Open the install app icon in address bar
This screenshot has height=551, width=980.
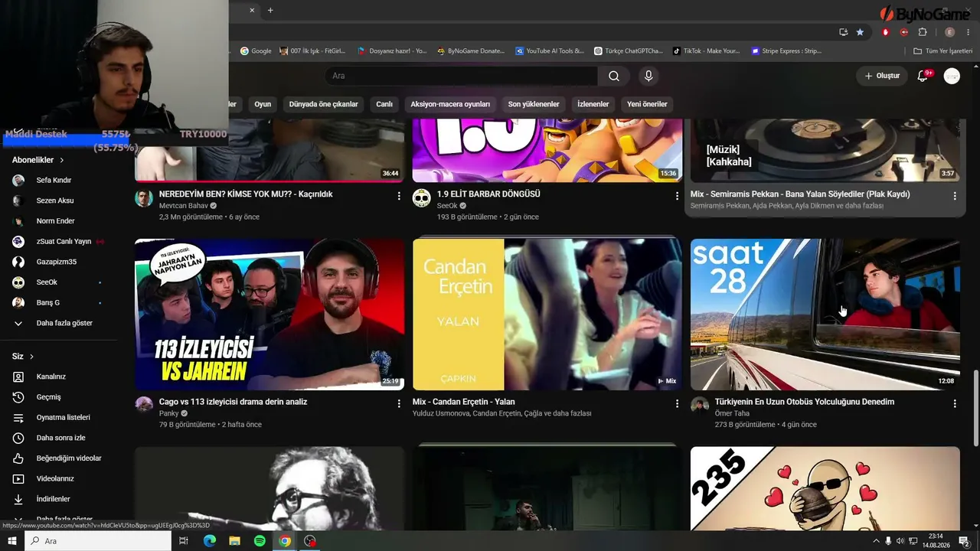[x=843, y=32]
